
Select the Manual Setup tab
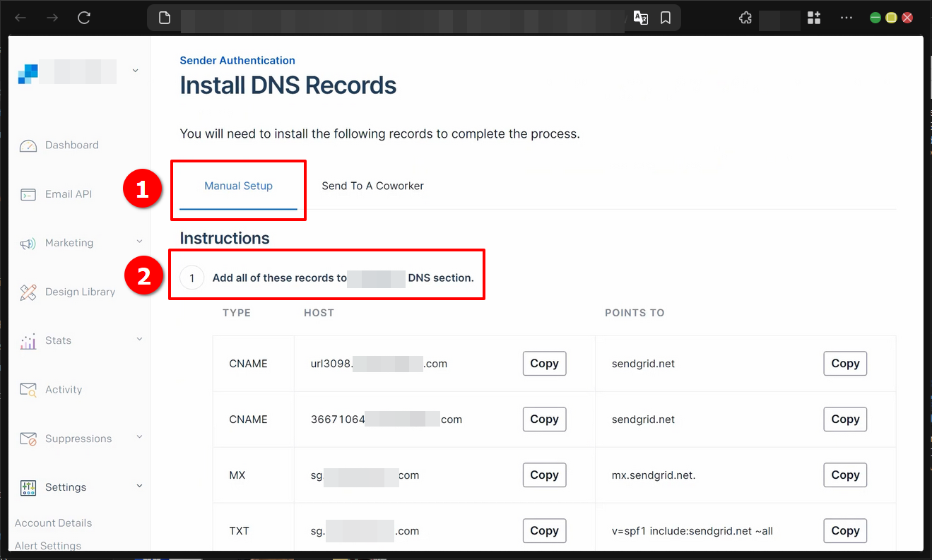pos(237,186)
